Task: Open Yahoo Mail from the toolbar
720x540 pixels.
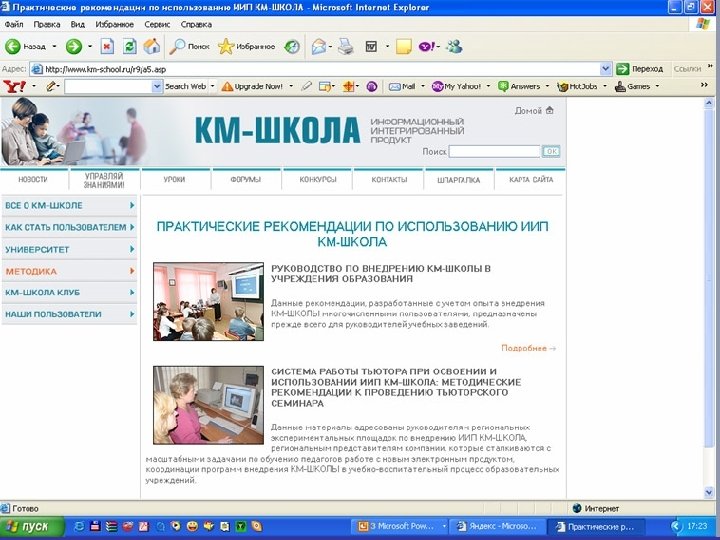Action: pos(402,86)
